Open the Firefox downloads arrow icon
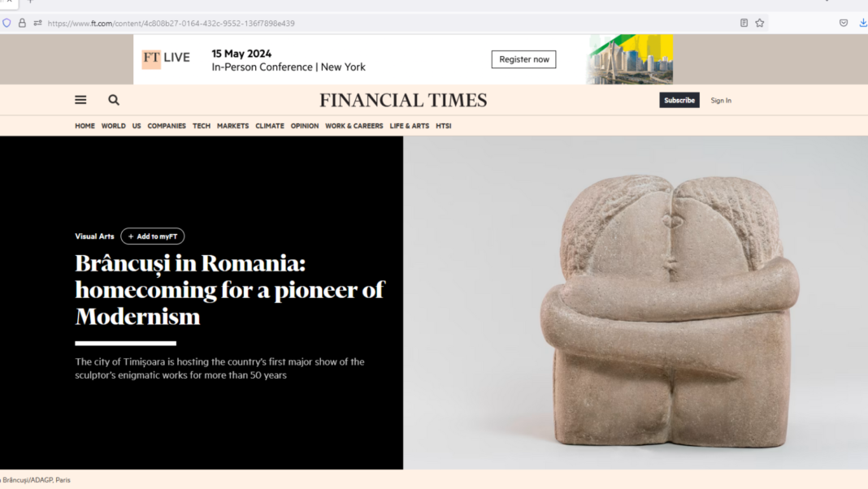This screenshot has width=868, height=489. [862, 23]
